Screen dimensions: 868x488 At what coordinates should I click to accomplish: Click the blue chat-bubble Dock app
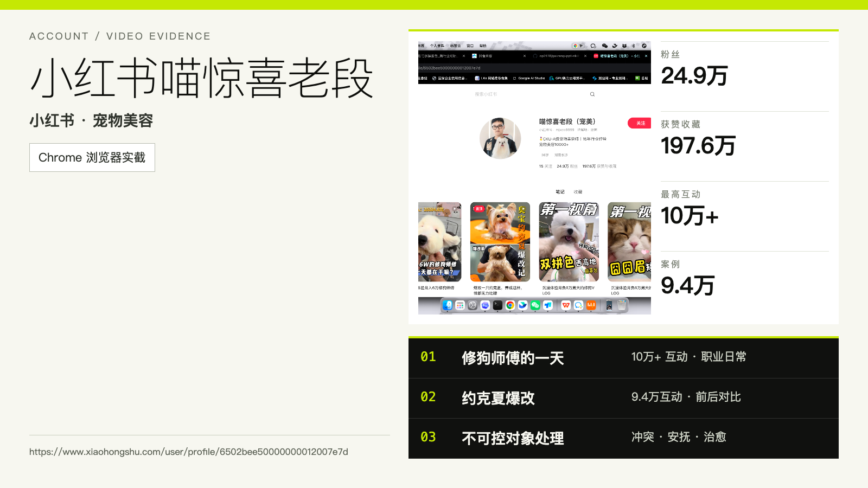pos(578,305)
